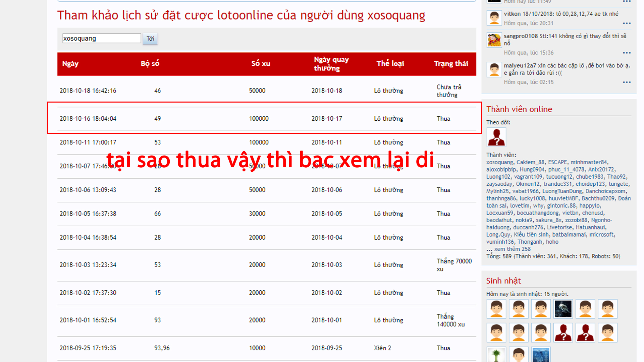
Task: Open xosoquang's profile link in members list
Action: tap(499, 162)
